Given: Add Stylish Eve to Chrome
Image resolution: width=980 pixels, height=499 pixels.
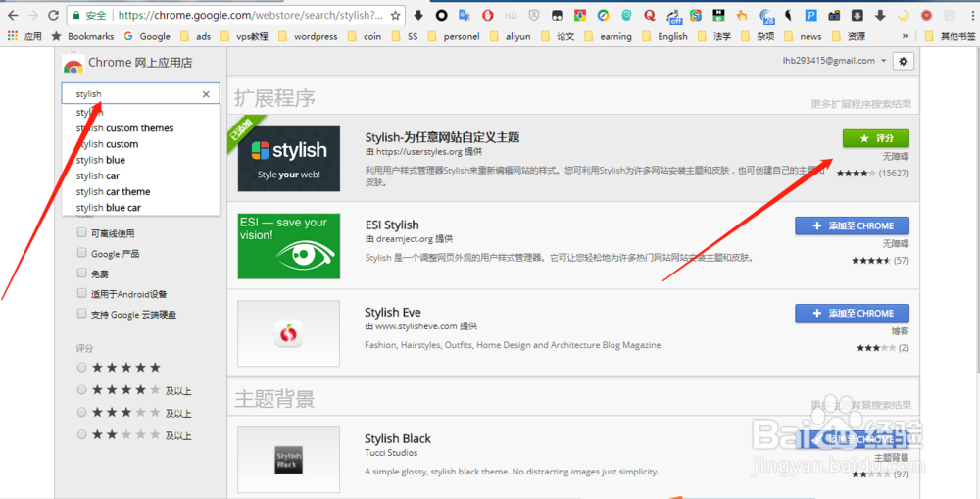Looking at the screenshot, I should point(852,314).
